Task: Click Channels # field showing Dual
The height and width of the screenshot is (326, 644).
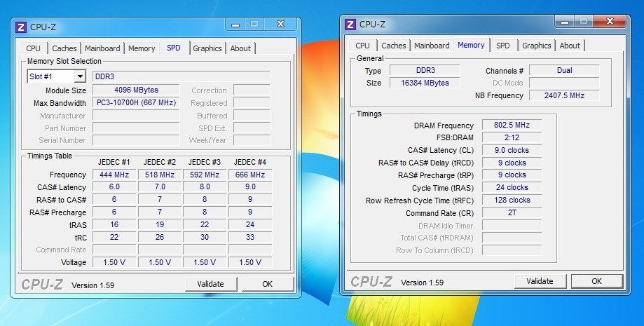Action: click(564, 70)
